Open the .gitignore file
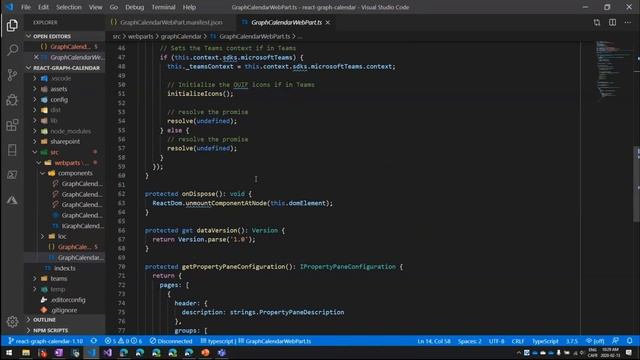Viewport: 640px width, 360px height. 64,310
